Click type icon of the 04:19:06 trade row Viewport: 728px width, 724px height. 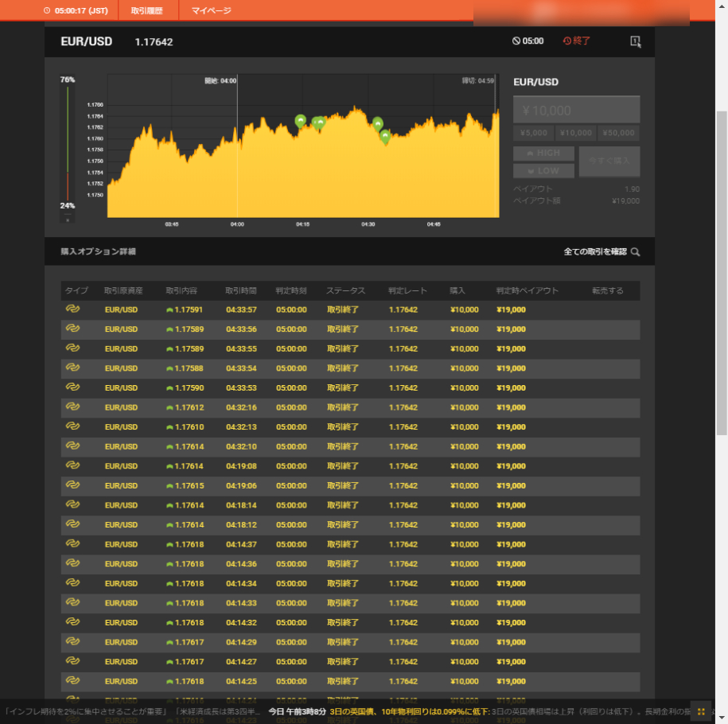click(x=72, y=485)
